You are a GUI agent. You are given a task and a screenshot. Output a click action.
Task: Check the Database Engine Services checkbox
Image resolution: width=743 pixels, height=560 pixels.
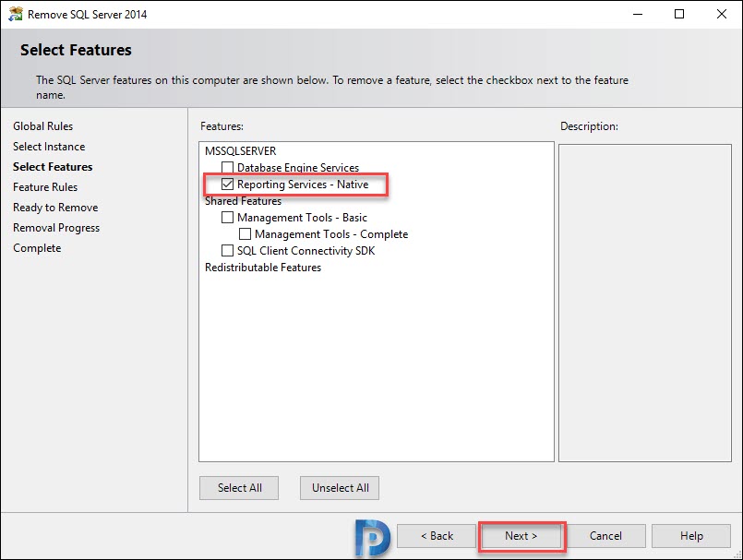[x=227, y=167]
